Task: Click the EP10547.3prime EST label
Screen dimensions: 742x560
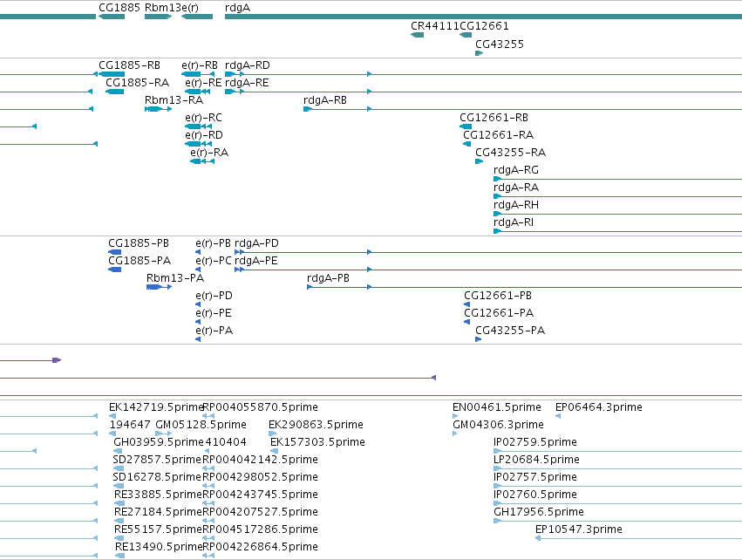Action: [x=579, y=529]
